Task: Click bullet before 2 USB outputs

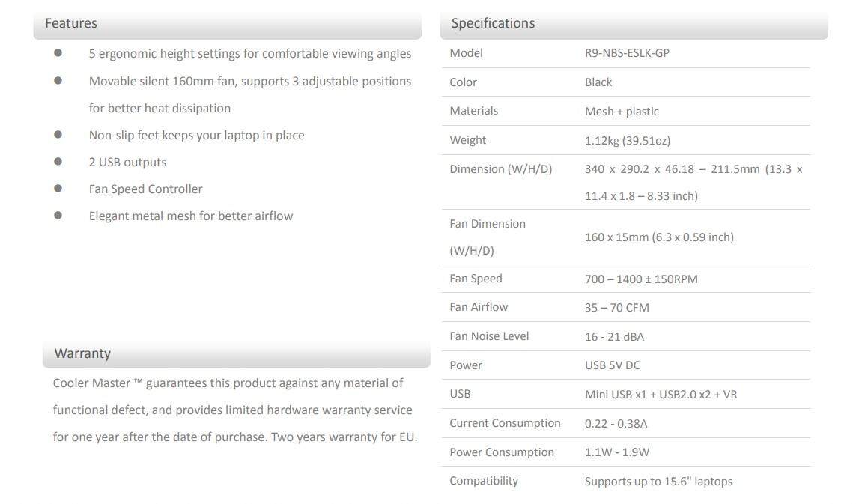Action: pos(58,161)
